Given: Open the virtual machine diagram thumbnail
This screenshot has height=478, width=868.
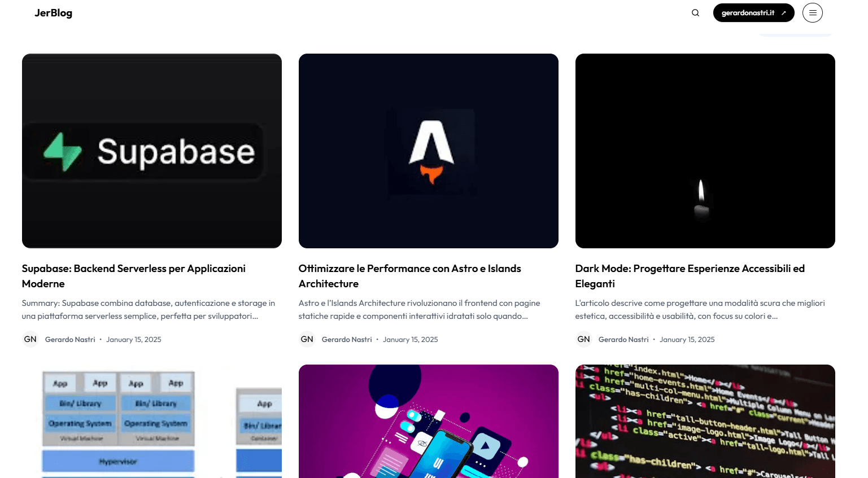Looking at the screenshot, I should click(x=152, y=421).
